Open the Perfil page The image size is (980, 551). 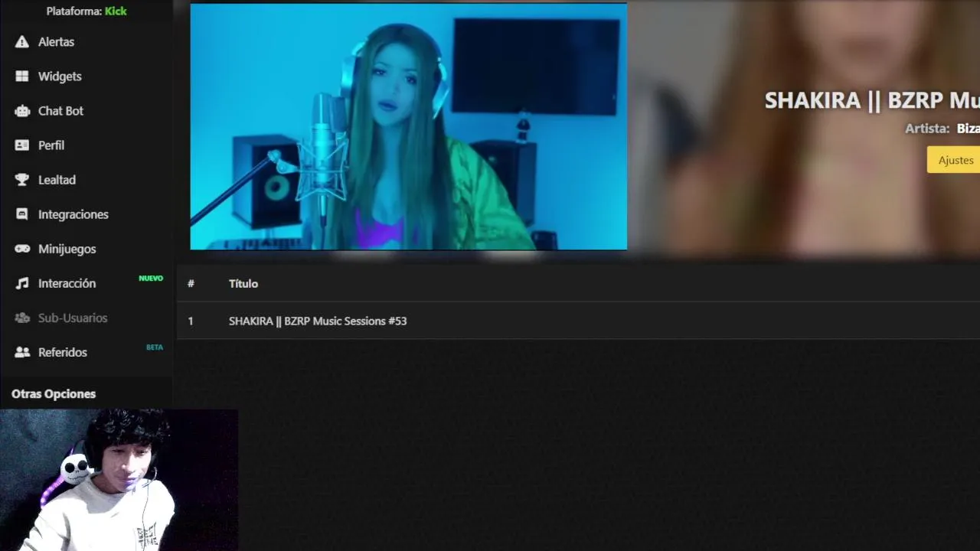[x=51, y=145]
